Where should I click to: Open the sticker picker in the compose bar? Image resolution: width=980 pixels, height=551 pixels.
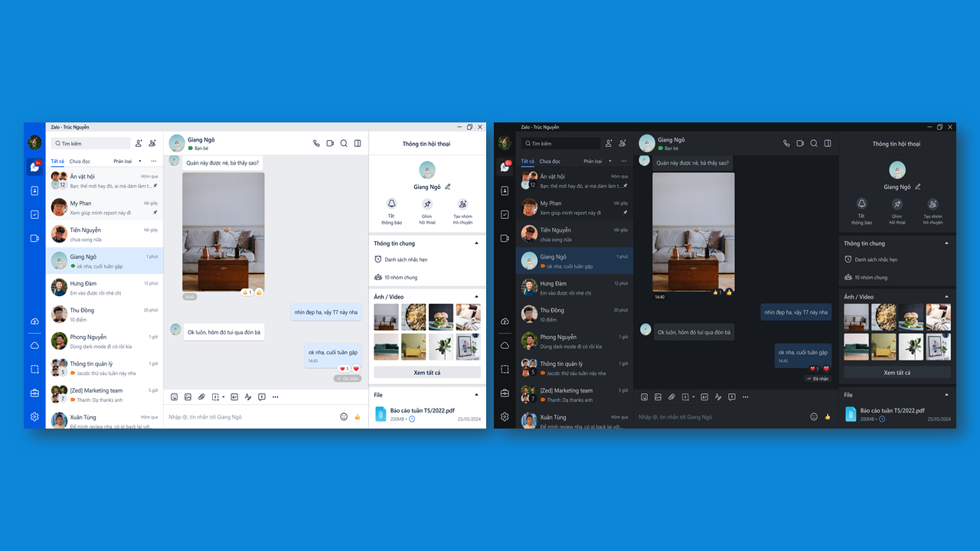[x=174, y=396]
